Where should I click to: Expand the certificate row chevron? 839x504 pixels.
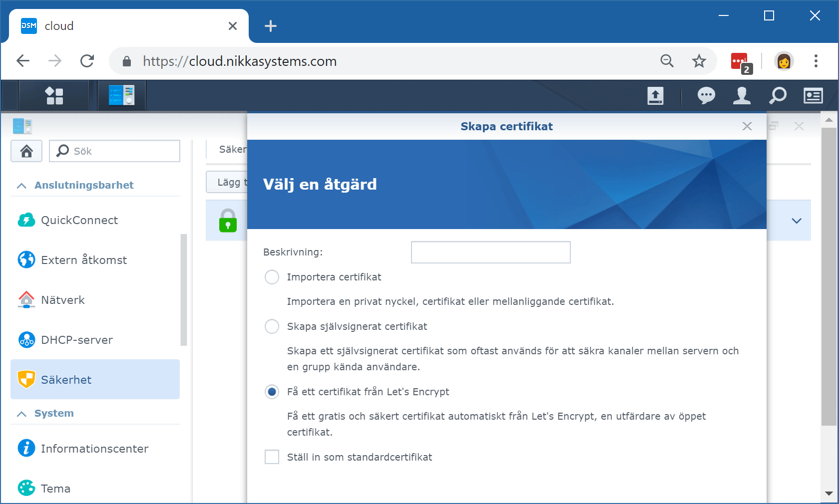(x=797, y=221)
